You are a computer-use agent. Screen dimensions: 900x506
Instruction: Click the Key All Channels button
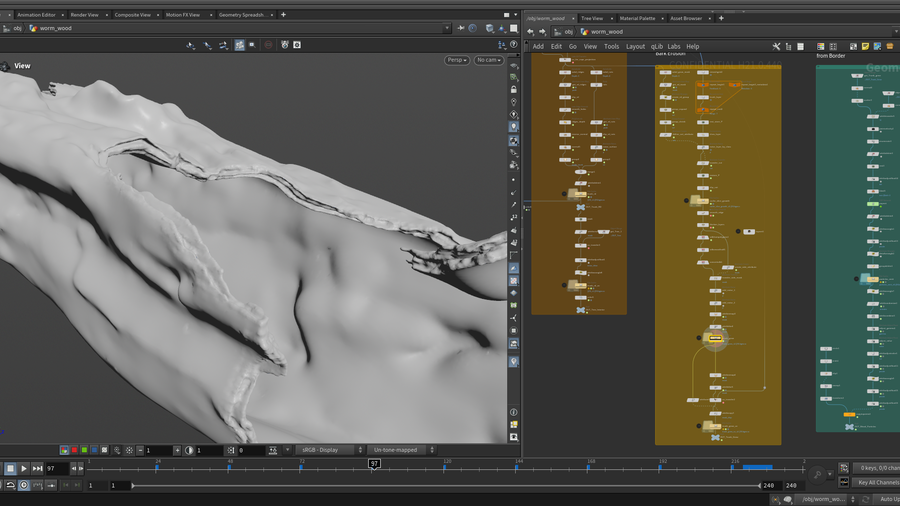(x=878, y=482)
